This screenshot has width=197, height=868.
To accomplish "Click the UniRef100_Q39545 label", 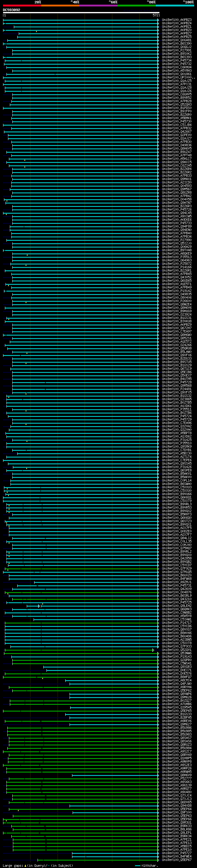I will click(177, 708).
